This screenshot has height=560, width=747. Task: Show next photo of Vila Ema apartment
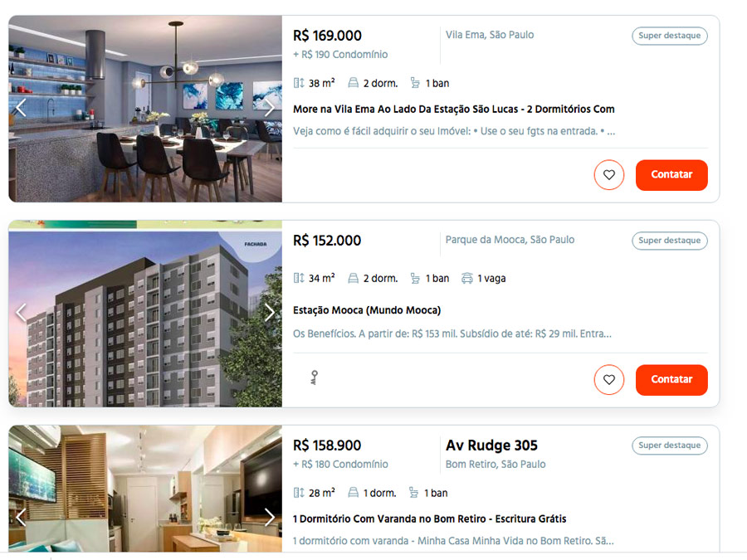(269, 108)
